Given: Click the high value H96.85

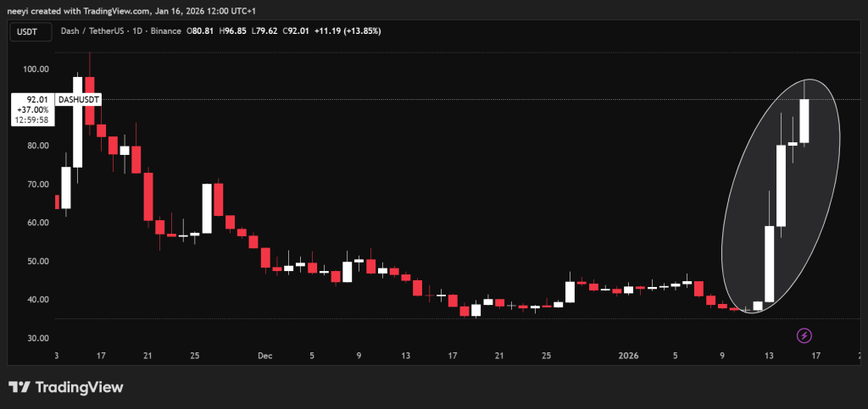Looking at the screenshot, I should tap(233, 31).
